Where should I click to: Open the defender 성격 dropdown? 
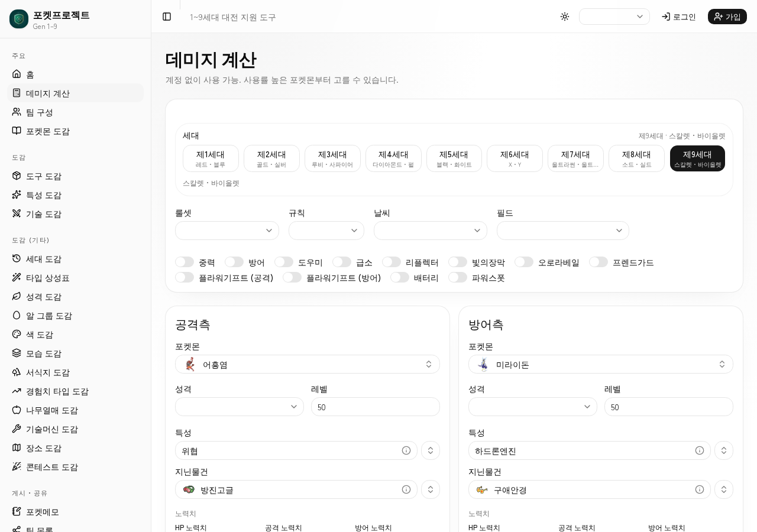click(x=533, y=407)
